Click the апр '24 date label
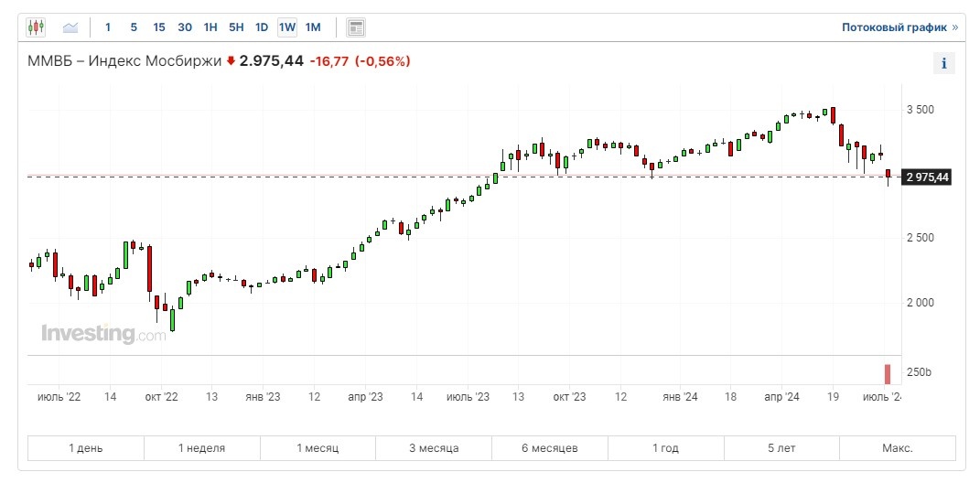Viewport: 980px width, 483px height. point(781,397)
